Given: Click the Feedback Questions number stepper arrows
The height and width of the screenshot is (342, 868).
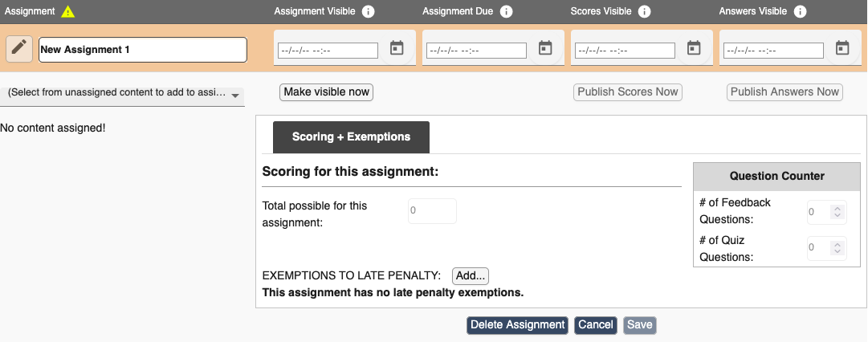Looking at the screenshot, I should 837,212.
